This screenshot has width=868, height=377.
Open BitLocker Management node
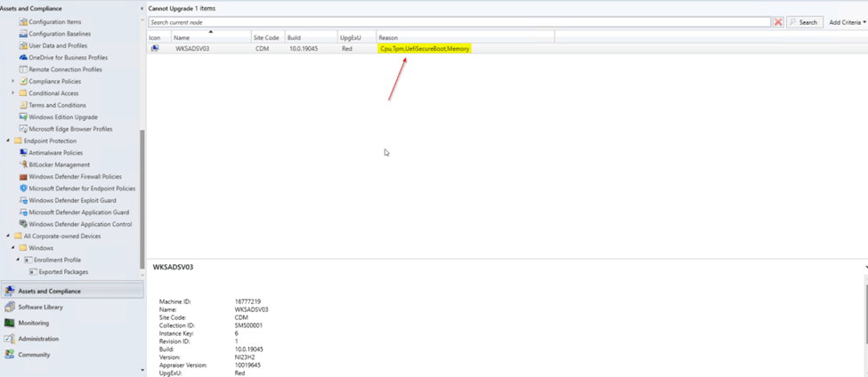coord(59,164)
